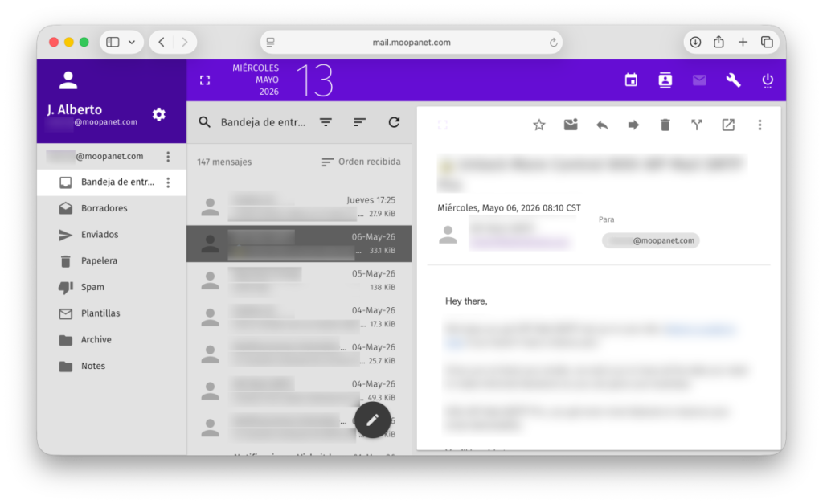The height and width of the screenshot is (504, 823).
Task: Open the sort options icon
Action: pyautogui.click(x=359, y=122)
